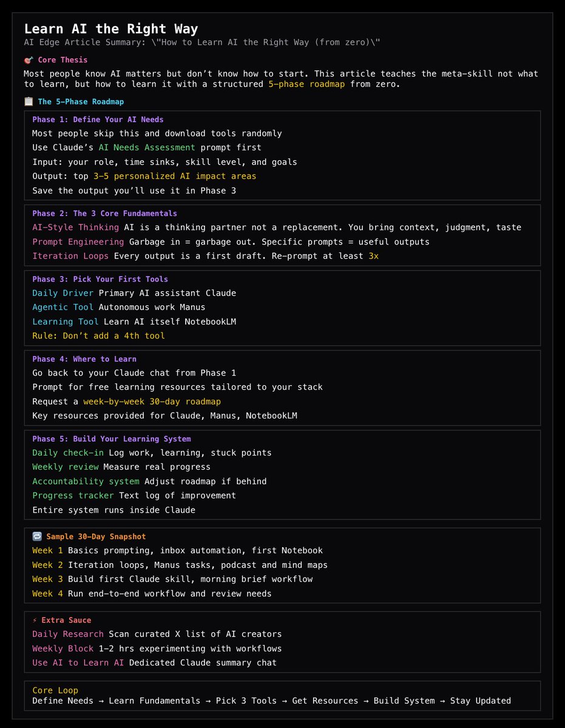This screenshot has height=728, width=565.
Task: Click the title 'Learn AI the Right Way'
Action: click(x=110, y=29)
